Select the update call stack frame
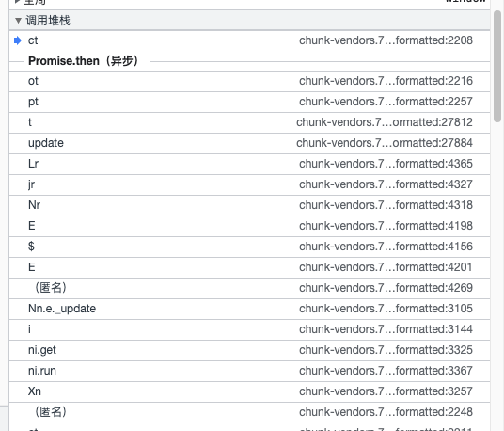This screenshot has height=431, width=504. [249, 143]
